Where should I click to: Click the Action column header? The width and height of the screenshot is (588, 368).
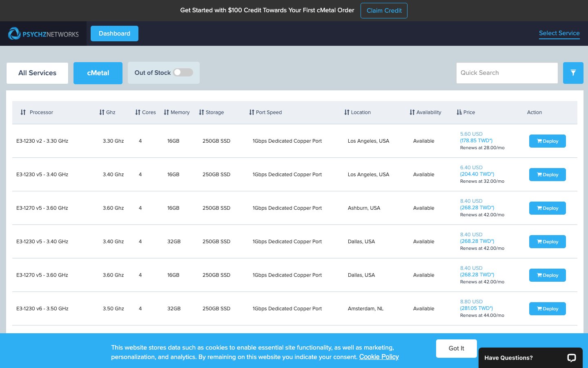pos(535,112)
